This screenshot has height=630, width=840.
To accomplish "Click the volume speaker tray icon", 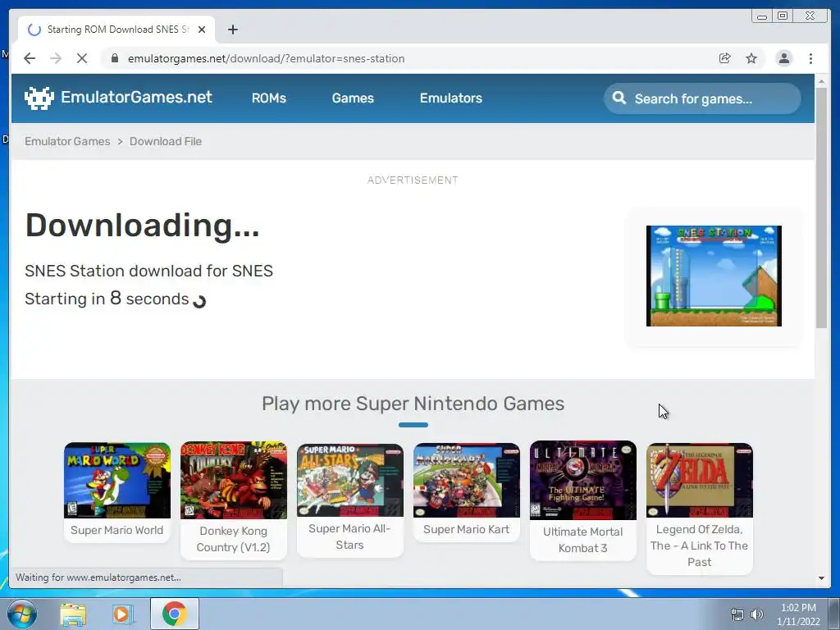I will click(x=756, y=614).
